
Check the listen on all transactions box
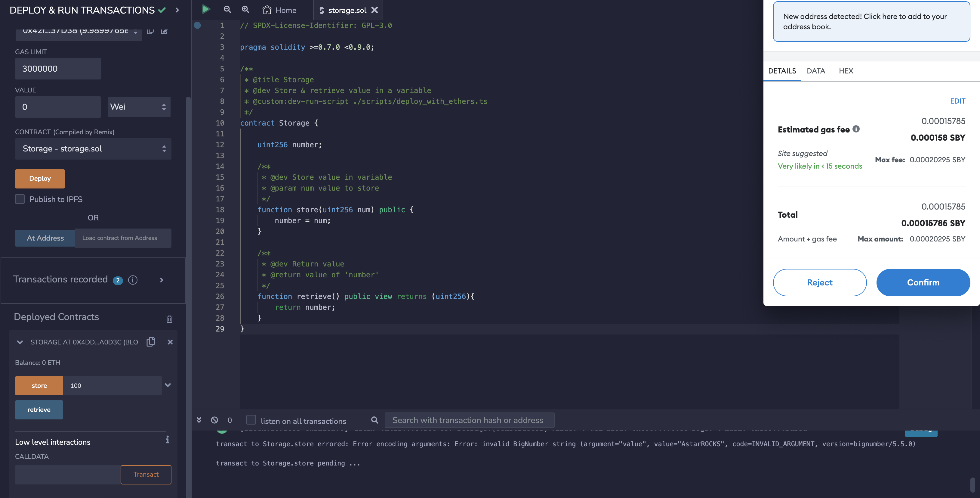coord(251,420)
